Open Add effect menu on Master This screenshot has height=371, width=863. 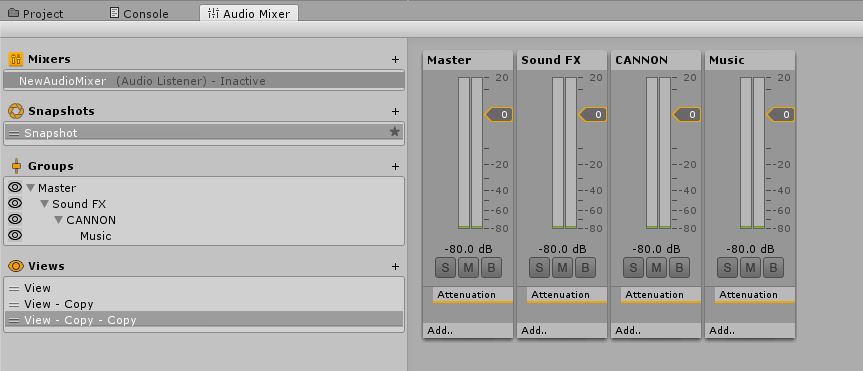[468, 331]
